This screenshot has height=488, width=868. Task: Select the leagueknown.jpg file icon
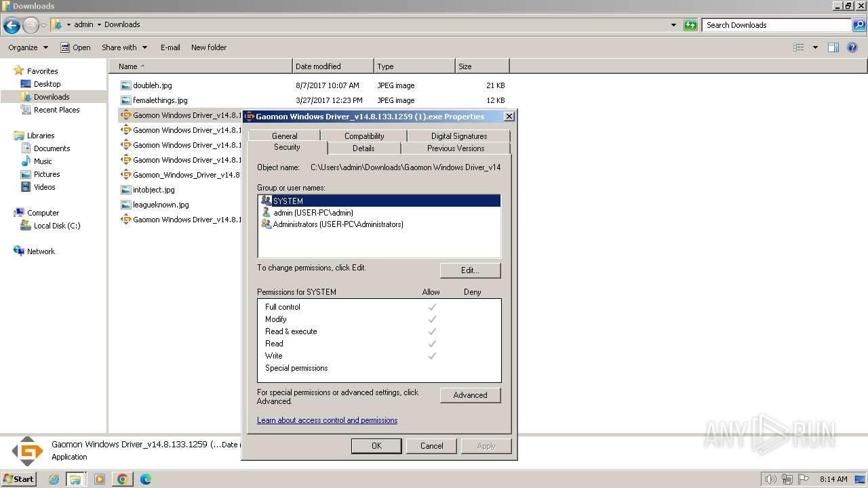coord(125,205)
